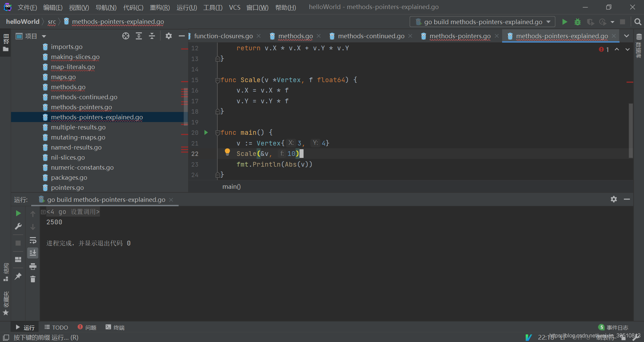The height and width of the screenshot is (342, 644).
Task: Close the methods.go tab
Action: click(x=319, y=36)
